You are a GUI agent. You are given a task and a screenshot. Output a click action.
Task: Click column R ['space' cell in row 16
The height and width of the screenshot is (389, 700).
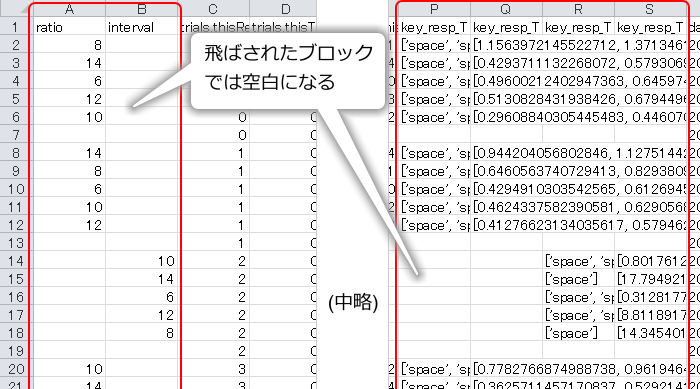(579, 297)
